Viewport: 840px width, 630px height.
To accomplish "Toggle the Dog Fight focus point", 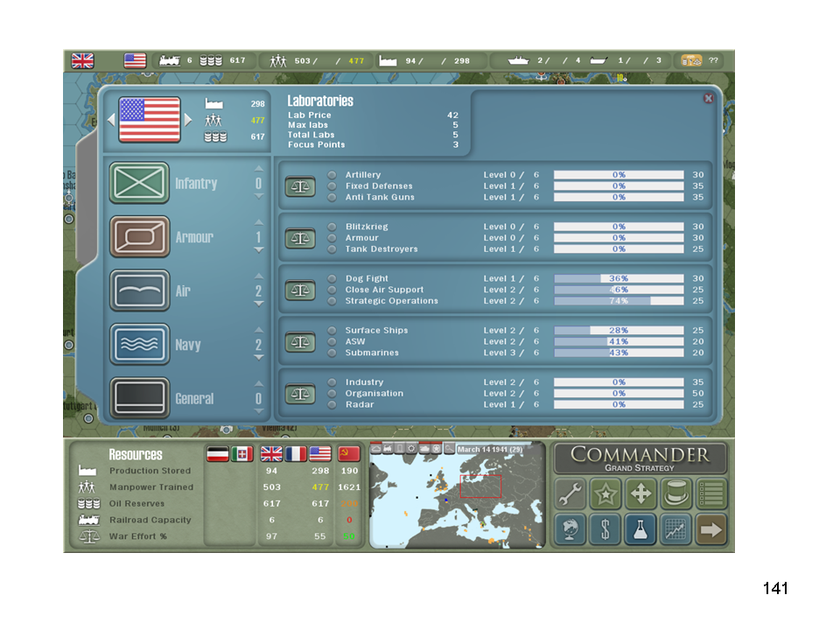I will coord(332,279).
